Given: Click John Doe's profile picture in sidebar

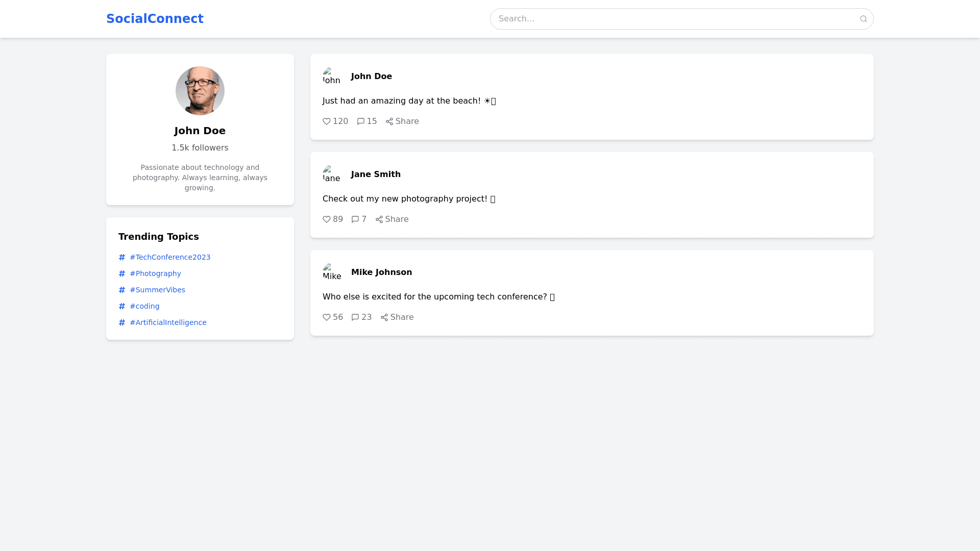Looking at the screenshot, I should [200, 91].
